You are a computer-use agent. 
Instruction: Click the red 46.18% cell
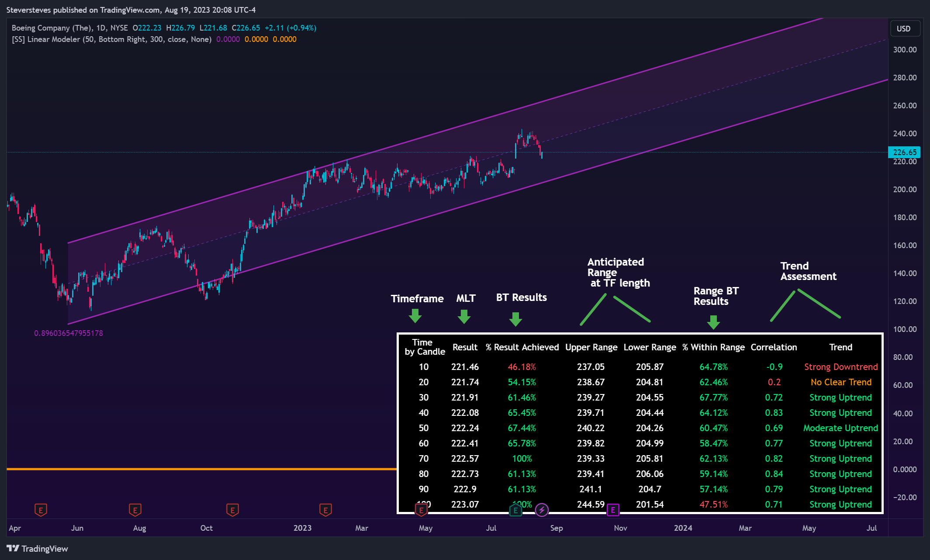tap(522, 367)
